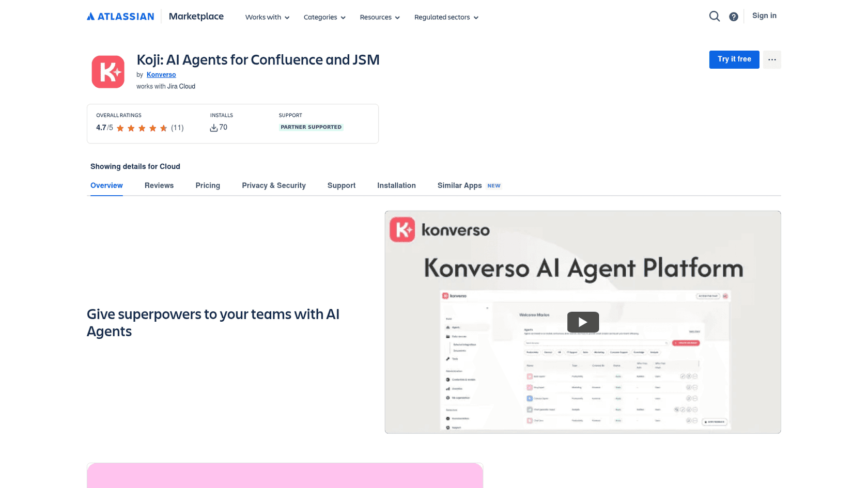The image size is (868, 488).
Task: Click the 4.7/5 rating value
Action: tap(104, 128)
